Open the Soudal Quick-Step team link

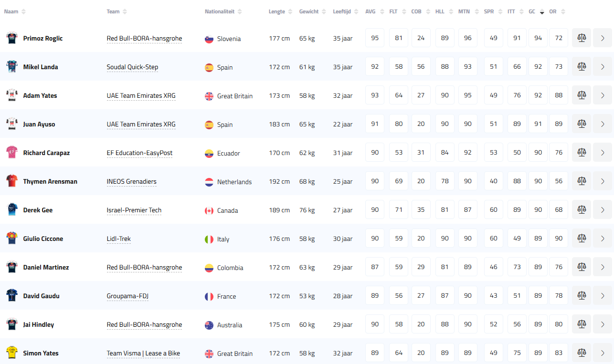tap(132, 67)
